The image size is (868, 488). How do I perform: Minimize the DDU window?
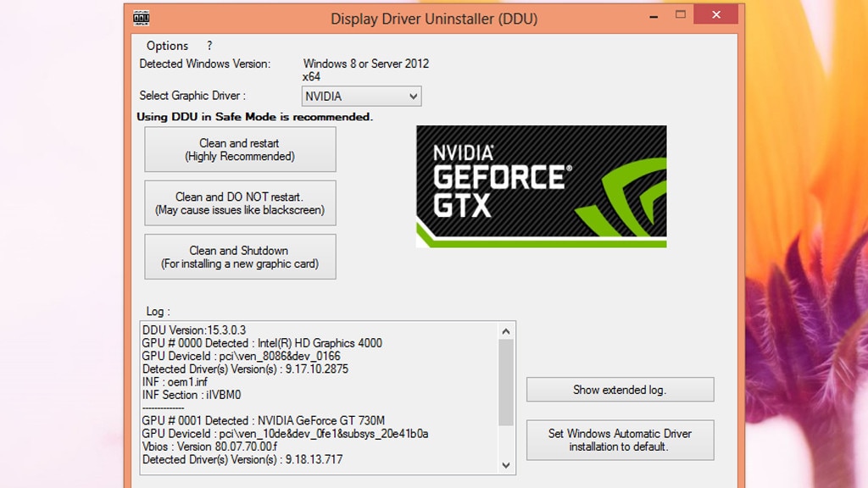click(642, 15)
